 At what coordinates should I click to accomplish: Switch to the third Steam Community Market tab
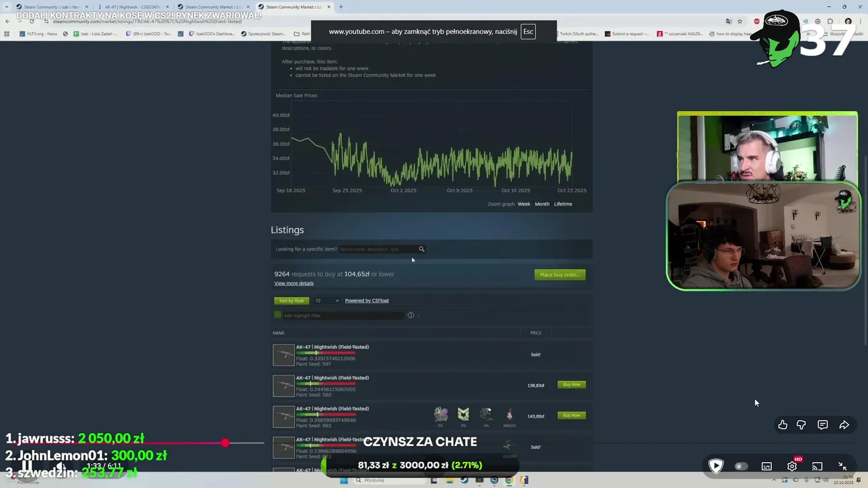[x=214, y=7]
